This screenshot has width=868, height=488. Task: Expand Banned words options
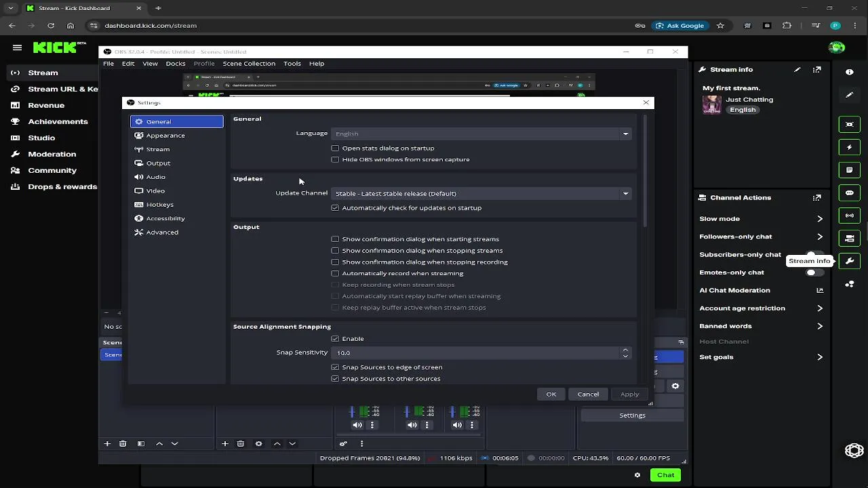[x=820, y=326]
